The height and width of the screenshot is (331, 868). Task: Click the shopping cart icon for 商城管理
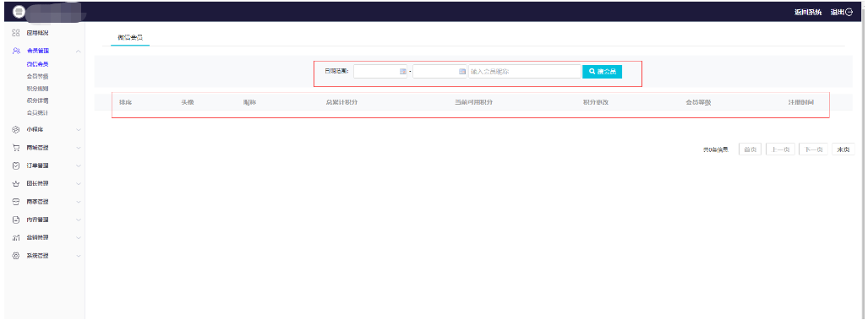(x=16, y=148)
